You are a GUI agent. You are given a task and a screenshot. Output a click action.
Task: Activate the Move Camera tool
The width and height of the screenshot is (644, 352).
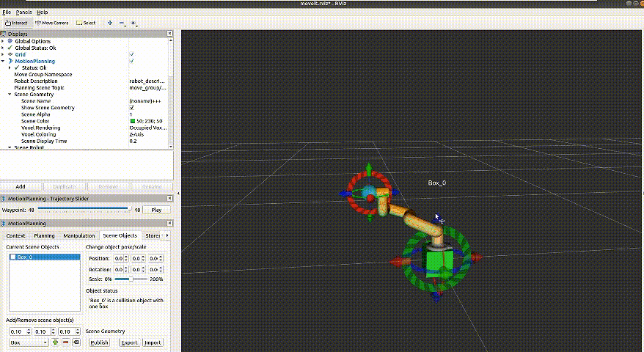tap(52, 23)
